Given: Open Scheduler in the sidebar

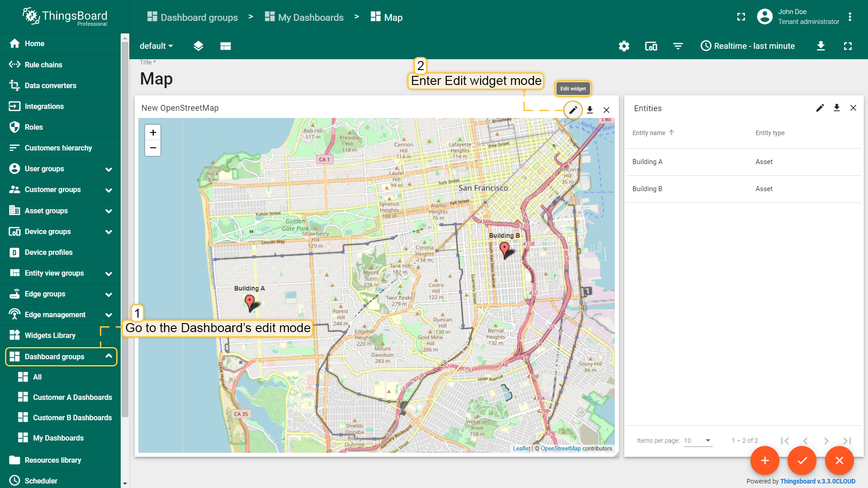Looking at the screenshot, I should pyautogui.click(x=61, y=481).
